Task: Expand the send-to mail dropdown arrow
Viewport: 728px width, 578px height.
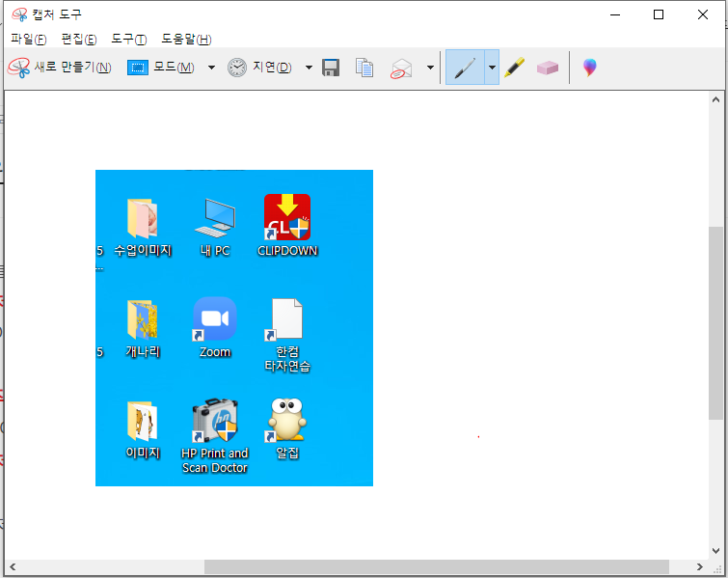Action: [x=430, y=68]
